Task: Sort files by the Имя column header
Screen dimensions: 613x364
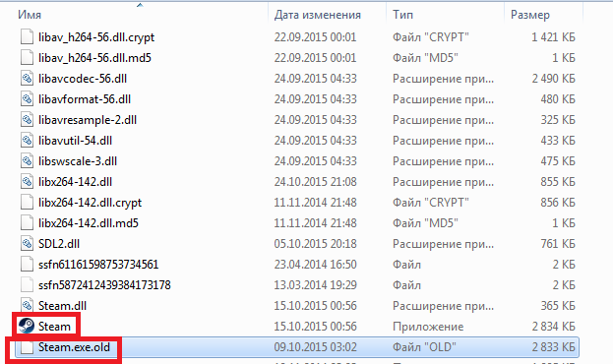Action: (x=30, y=15)
